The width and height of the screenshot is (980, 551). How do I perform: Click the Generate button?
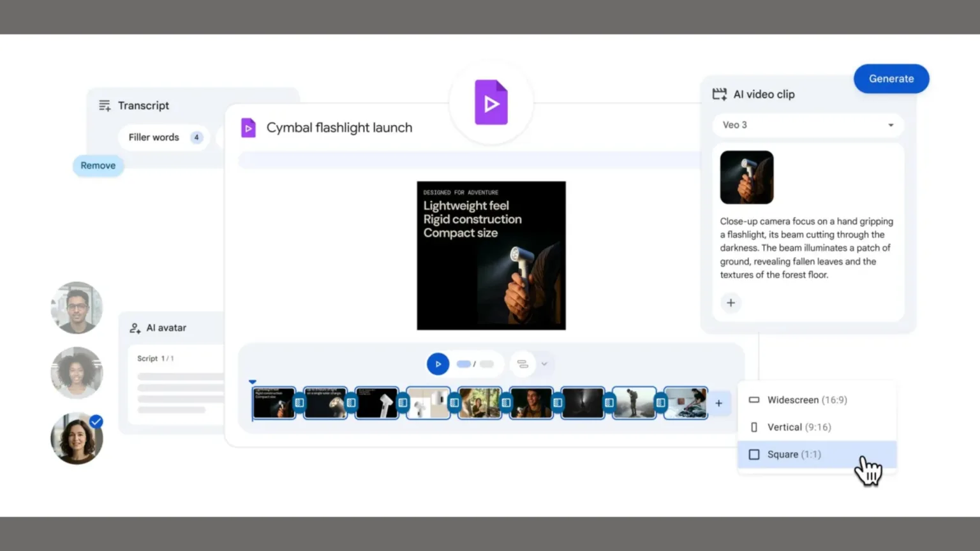click(891, 78)
